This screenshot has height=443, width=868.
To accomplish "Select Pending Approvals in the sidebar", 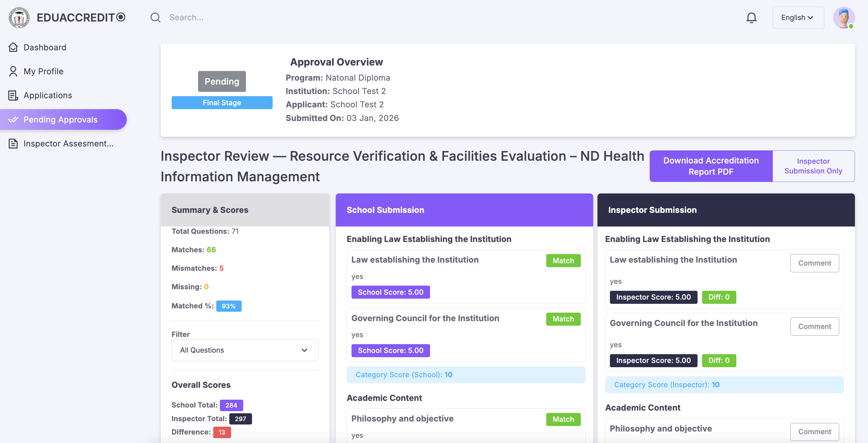I will click(x=63, y=119).
